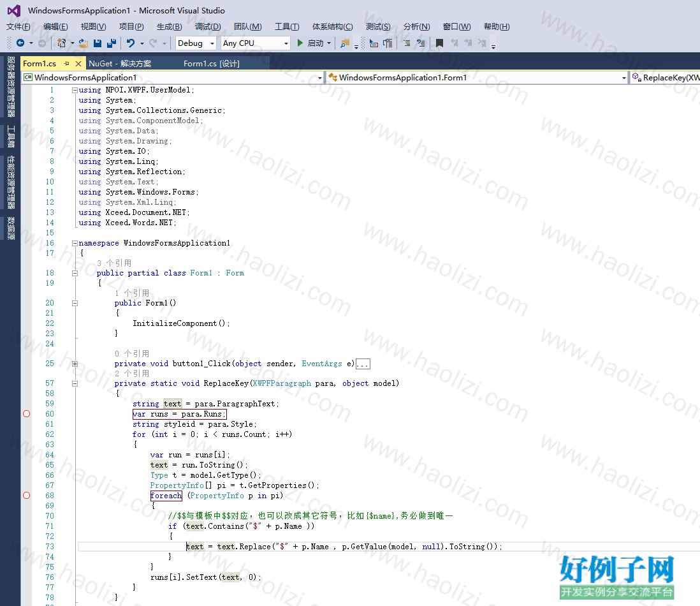Collapse the using directives block
Viewport: 700px width, 606px height.
75,90
